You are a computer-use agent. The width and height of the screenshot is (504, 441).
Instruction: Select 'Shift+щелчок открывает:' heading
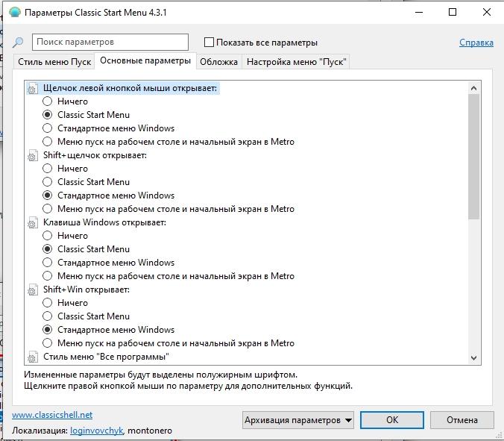pyautogui.click(x=95, y=155)
